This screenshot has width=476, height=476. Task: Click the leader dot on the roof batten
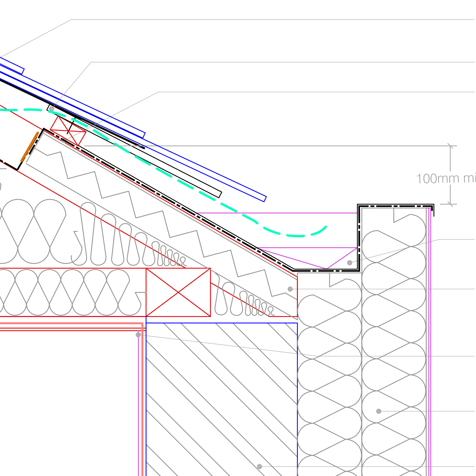(52, 109)
